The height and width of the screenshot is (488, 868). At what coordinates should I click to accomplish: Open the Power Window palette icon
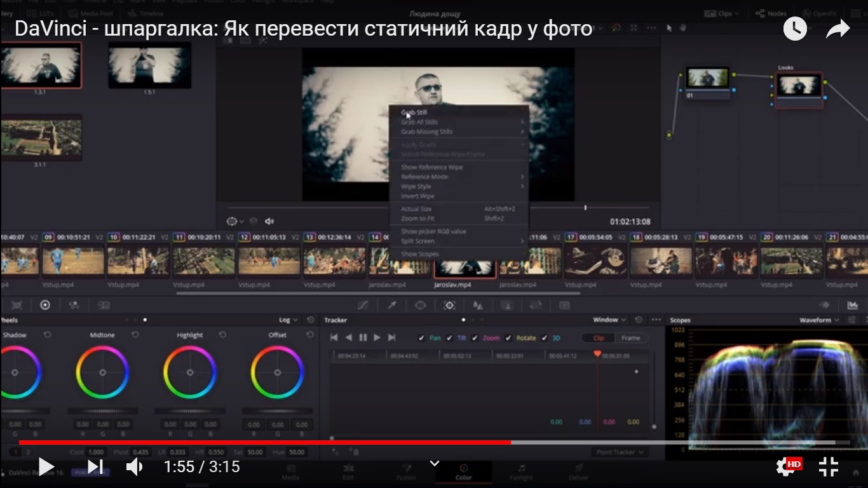tap(420, 305)
